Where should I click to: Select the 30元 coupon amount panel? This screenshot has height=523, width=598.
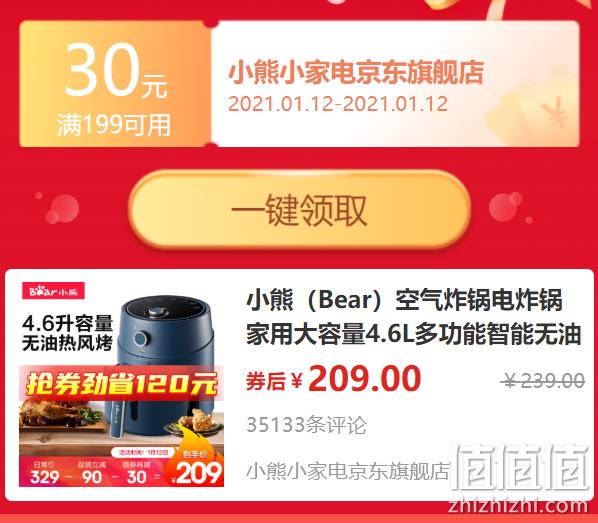(115, 84)
